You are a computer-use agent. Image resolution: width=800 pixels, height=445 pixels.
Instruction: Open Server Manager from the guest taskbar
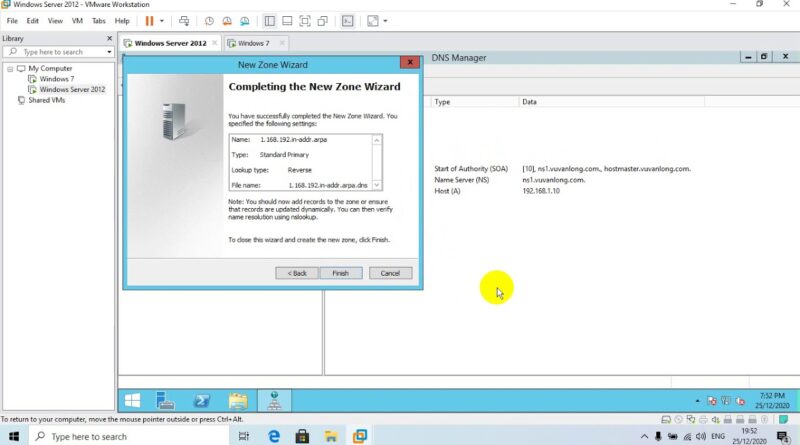(165, 401)
